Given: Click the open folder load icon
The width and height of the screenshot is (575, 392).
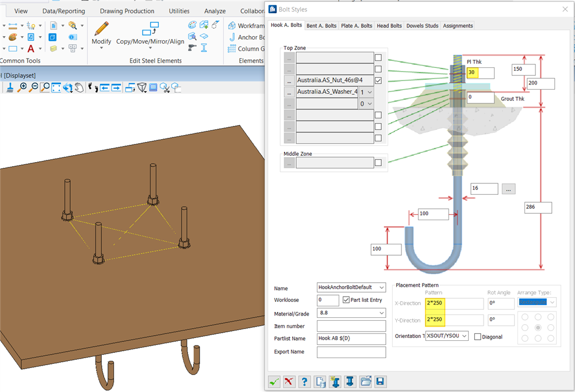Looking at the screenshot, I should 365,381.
